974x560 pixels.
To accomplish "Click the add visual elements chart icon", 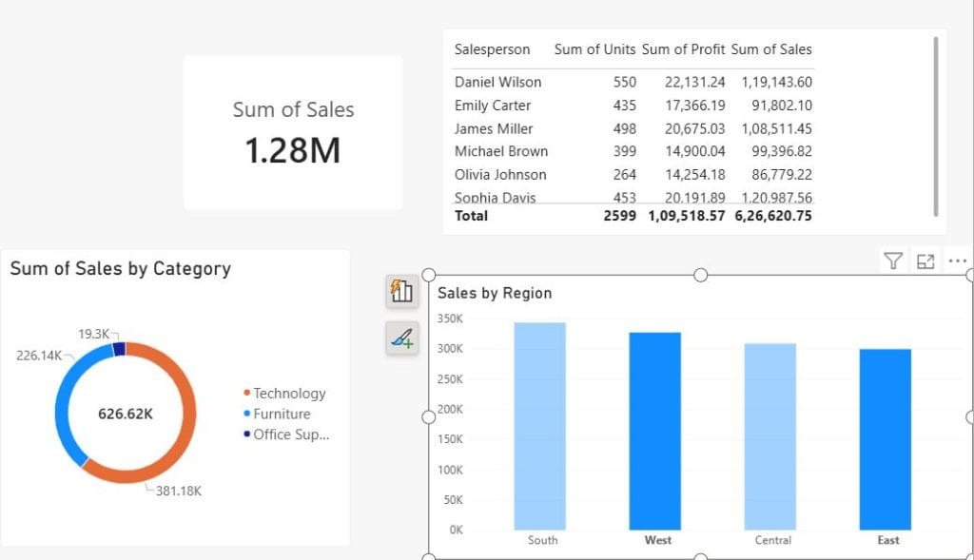I will point(402,291).
